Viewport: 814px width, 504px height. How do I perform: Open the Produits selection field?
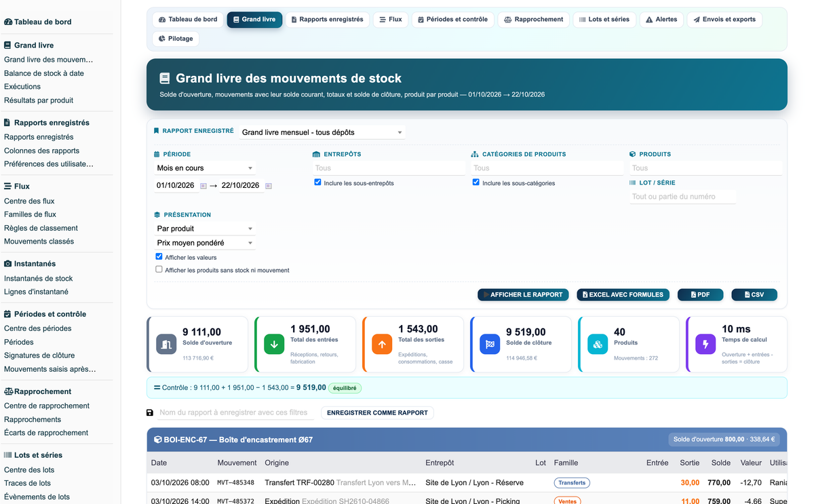click(705, 168)
